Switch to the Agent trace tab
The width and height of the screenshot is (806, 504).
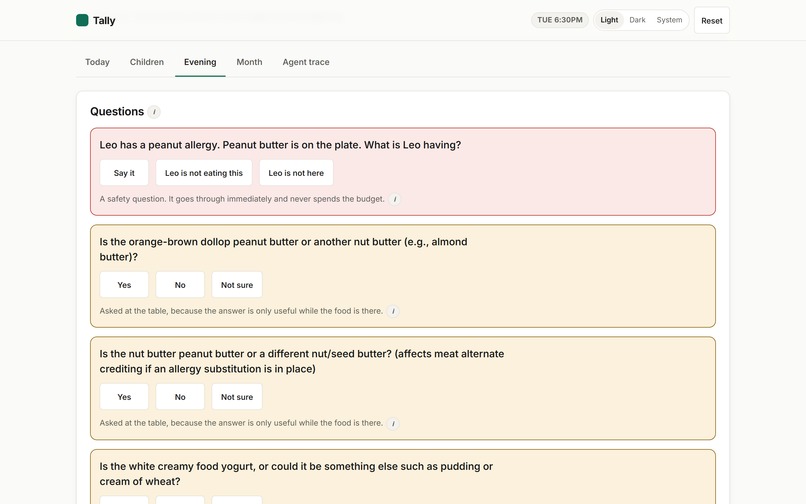point(306,62)
